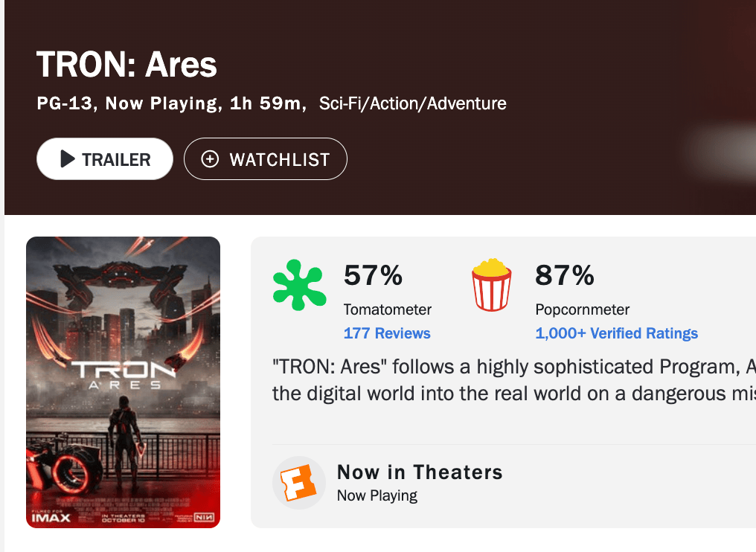Click the play triangle icon for the trailer
Image resolution: width=756 pixels, height=552 pixels.
click(68, 159)
